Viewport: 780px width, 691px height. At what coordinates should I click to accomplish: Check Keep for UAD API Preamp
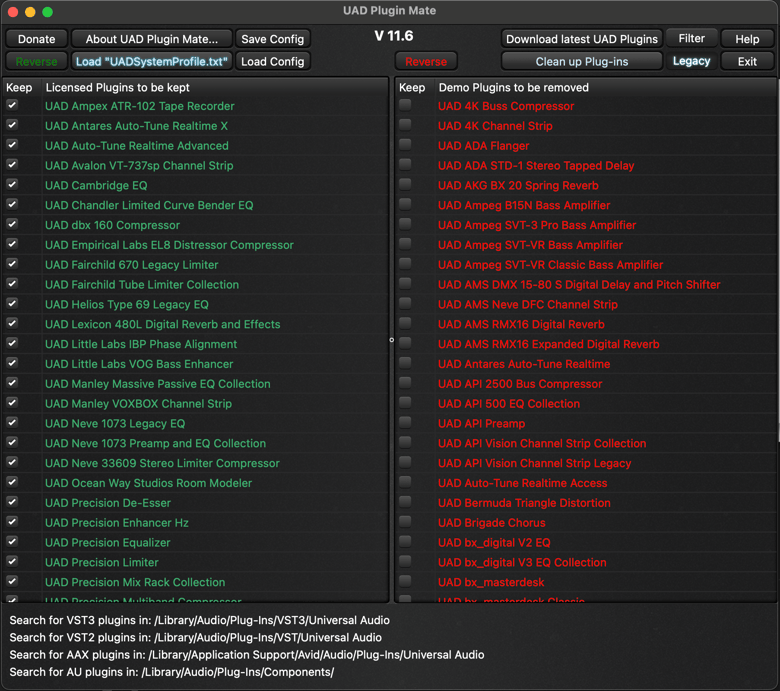[x=405, y=423]
